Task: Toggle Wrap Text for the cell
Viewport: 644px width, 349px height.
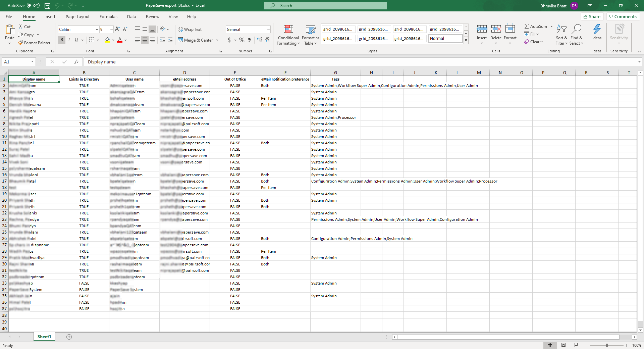Action: click(x=190, y=30)
